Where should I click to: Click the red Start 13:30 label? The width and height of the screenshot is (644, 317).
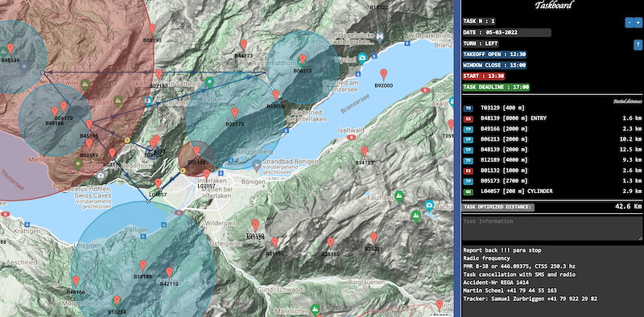pos(484,76)
